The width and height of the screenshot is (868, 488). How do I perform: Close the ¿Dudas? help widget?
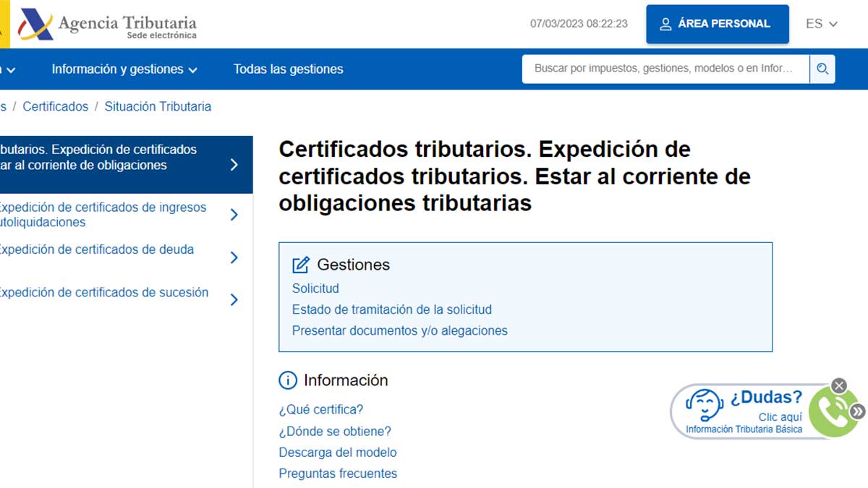click(838, 385)
